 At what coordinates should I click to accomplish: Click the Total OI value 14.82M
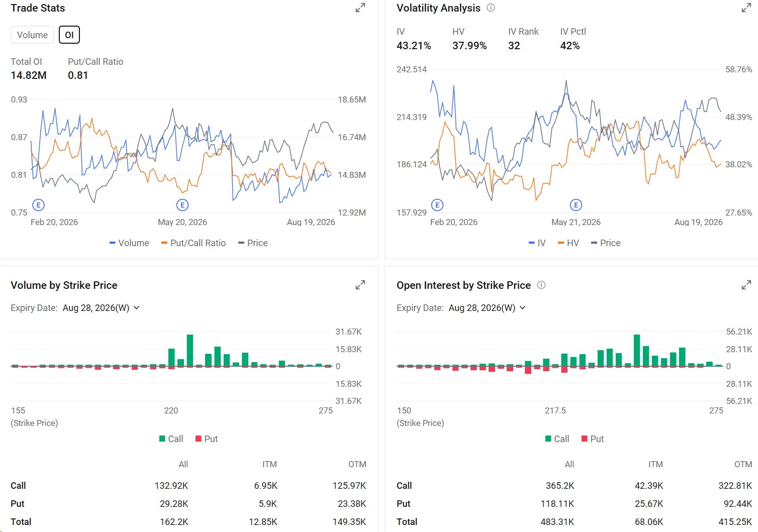(29, 75)
